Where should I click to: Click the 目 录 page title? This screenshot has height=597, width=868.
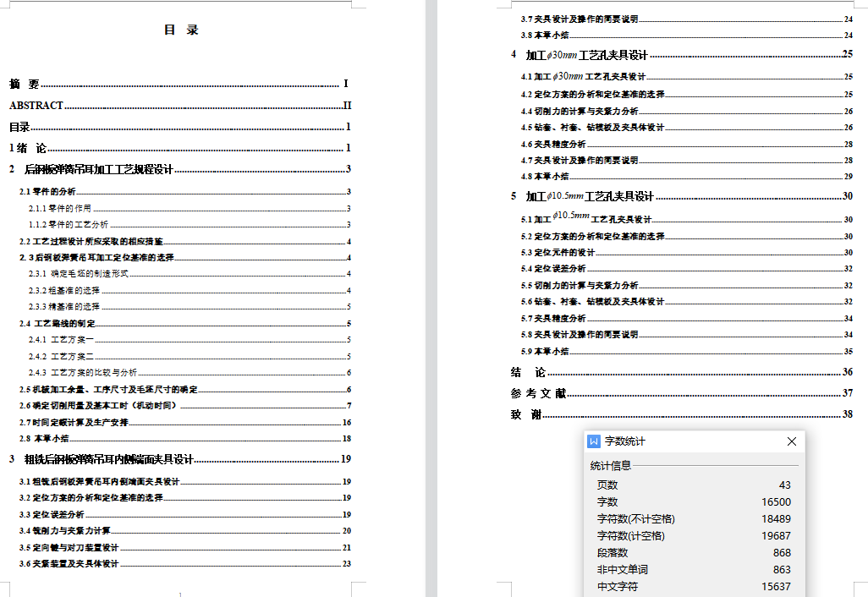click(181, 30)
